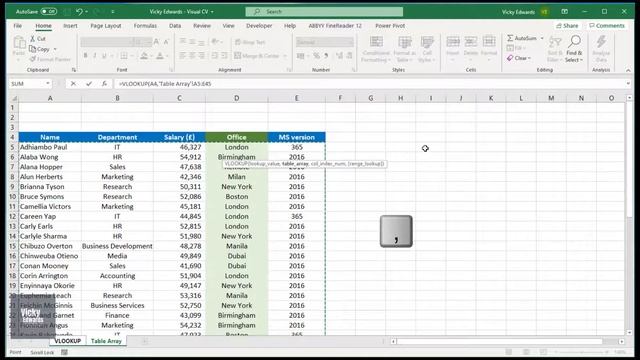The image size is (640, 360).
Task: Open the Clear eraser menu
Action: coord(519,58)
